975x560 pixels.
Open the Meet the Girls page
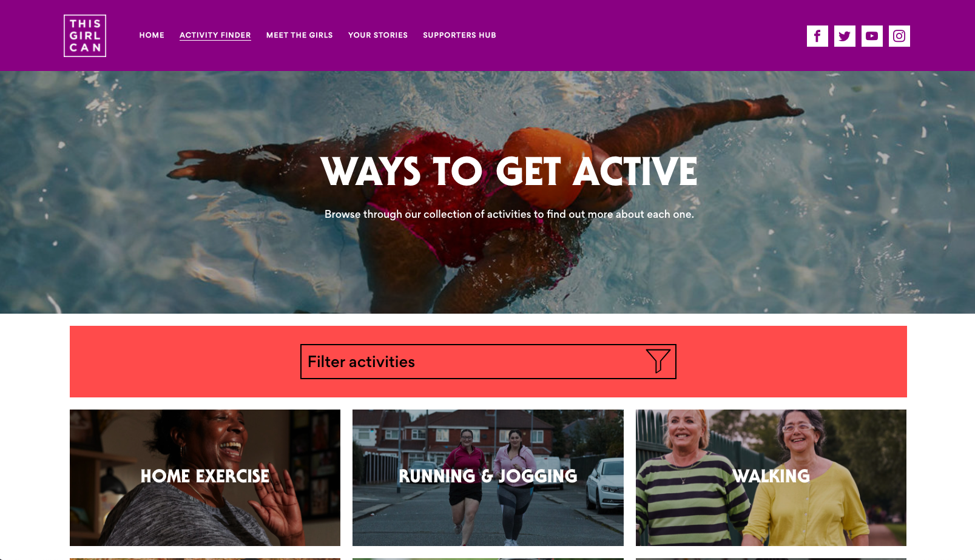point(300,35)
